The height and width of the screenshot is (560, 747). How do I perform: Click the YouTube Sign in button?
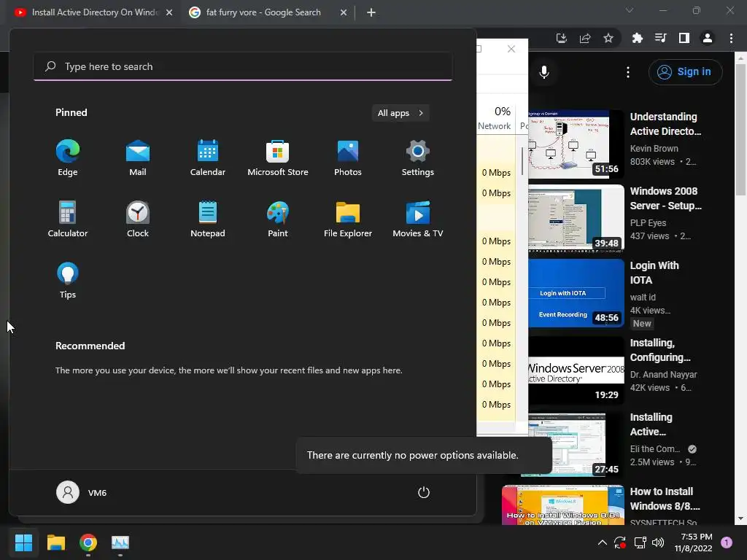pyautogui.click(x=686, y=72)
